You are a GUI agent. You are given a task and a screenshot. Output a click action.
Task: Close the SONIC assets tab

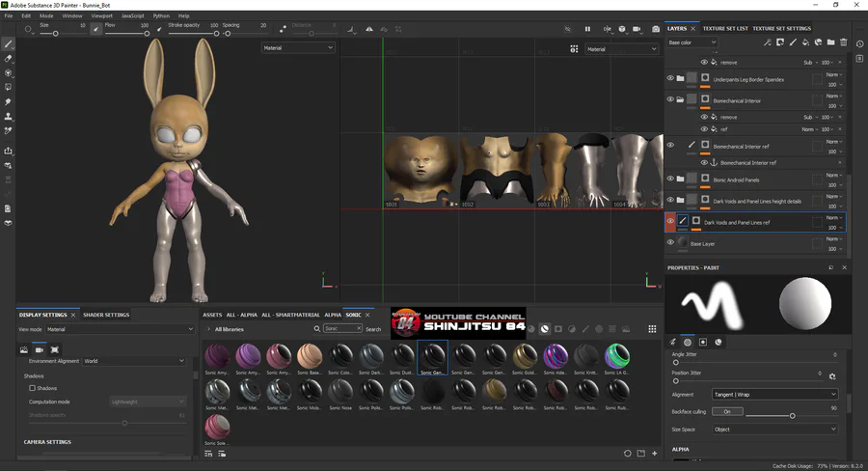(x=367, y=315)
